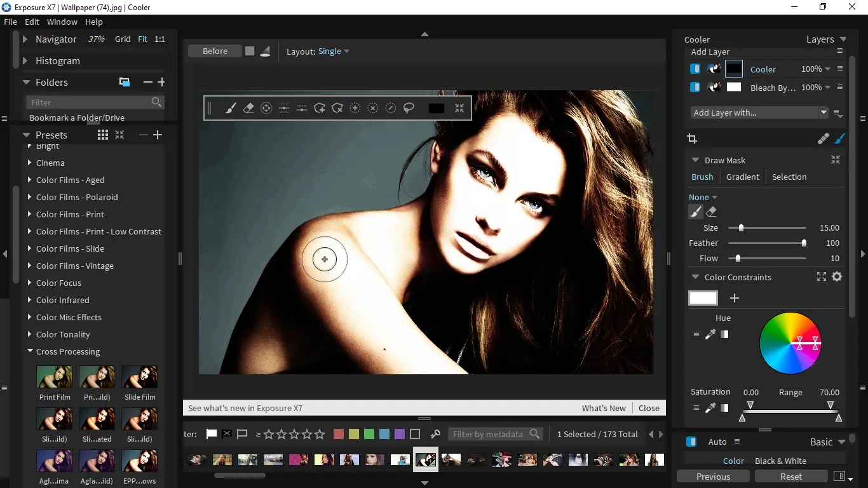This screenshot has height=488, width=868.
Task: Choose the lasso tool in mask toolbar
Action: tap(409, 109)
